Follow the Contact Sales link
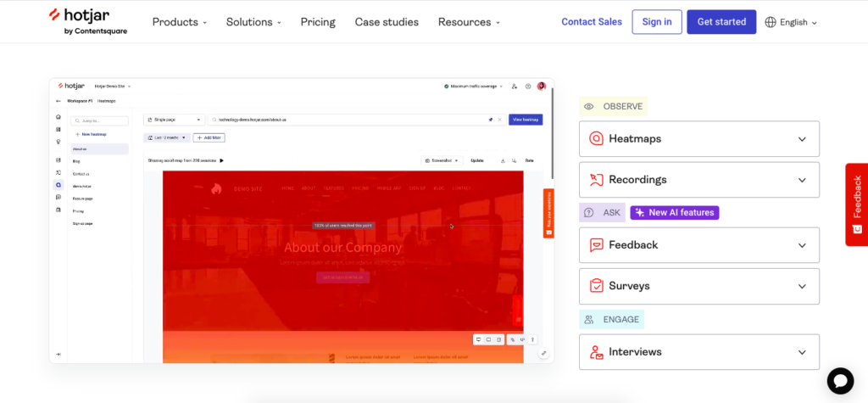868x403 pixels. 591,22
